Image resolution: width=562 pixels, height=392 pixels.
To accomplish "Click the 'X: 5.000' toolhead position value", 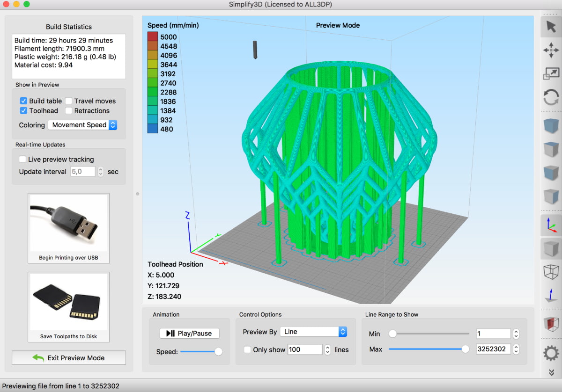I will click(x=161, y=275).
